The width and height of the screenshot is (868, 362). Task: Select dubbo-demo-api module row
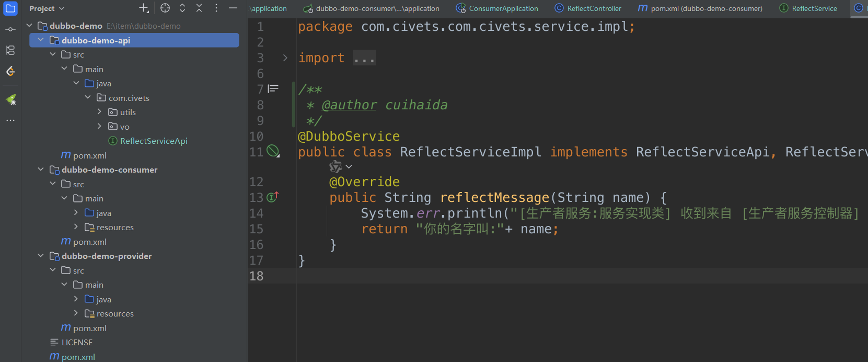(134, 40)
